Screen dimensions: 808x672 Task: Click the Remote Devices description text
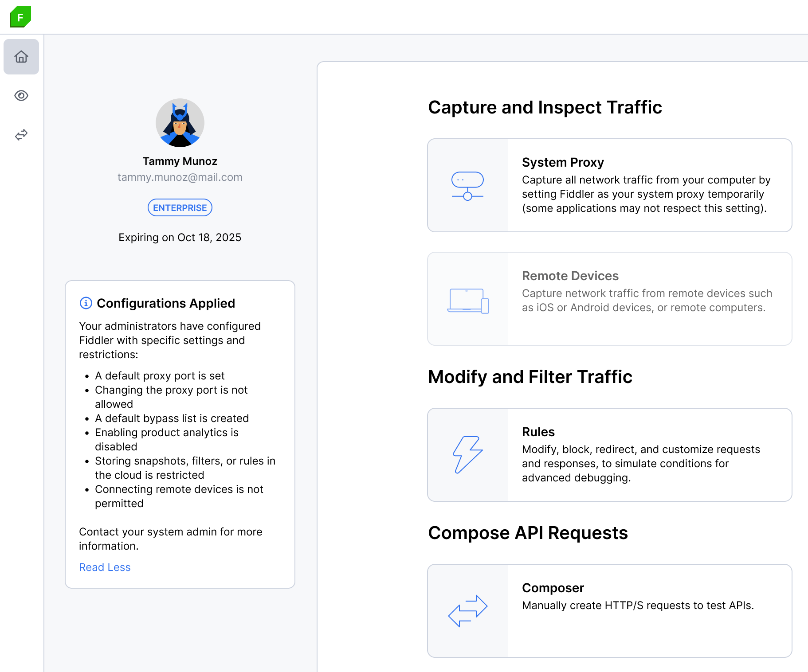(x=647, y=301)
